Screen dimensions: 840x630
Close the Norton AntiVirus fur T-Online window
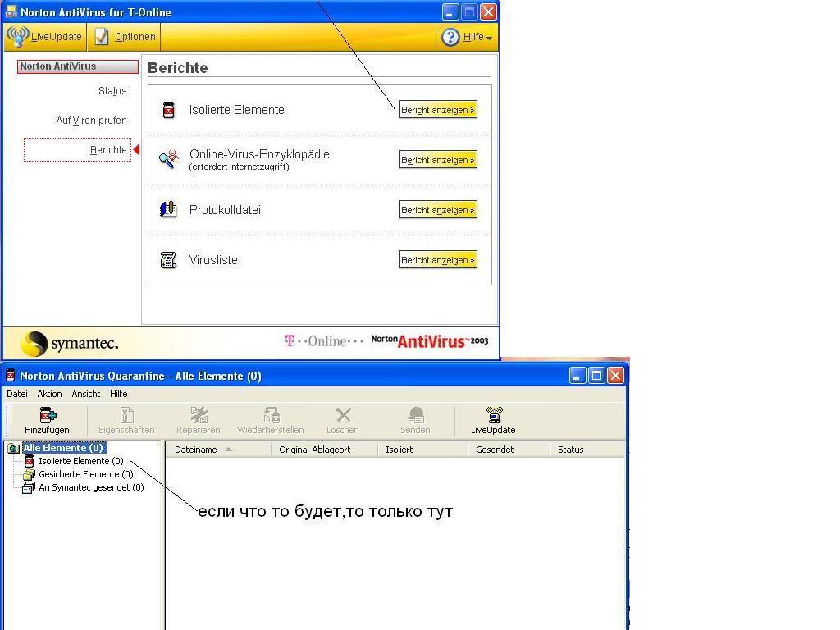488,11
